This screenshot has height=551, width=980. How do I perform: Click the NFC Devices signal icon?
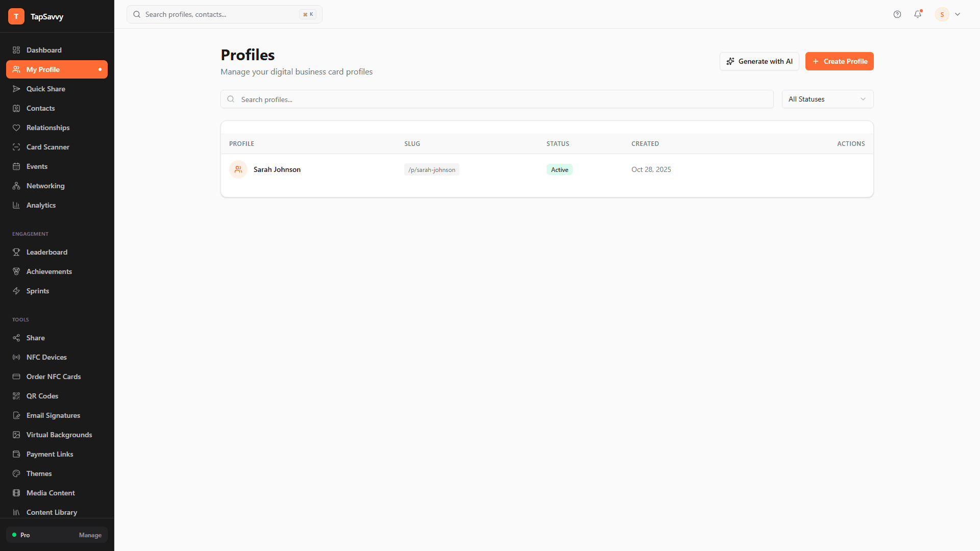pyautogui.click(x=17, y=357)
